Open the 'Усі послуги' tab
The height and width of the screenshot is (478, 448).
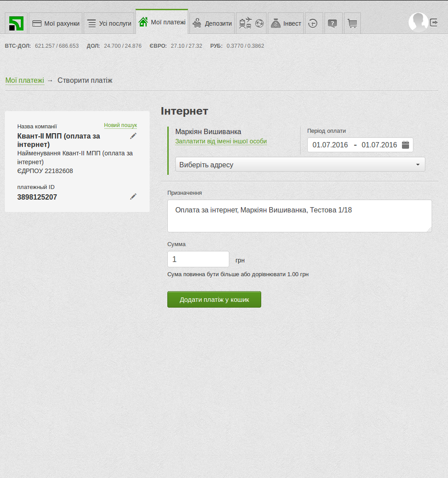109,23
